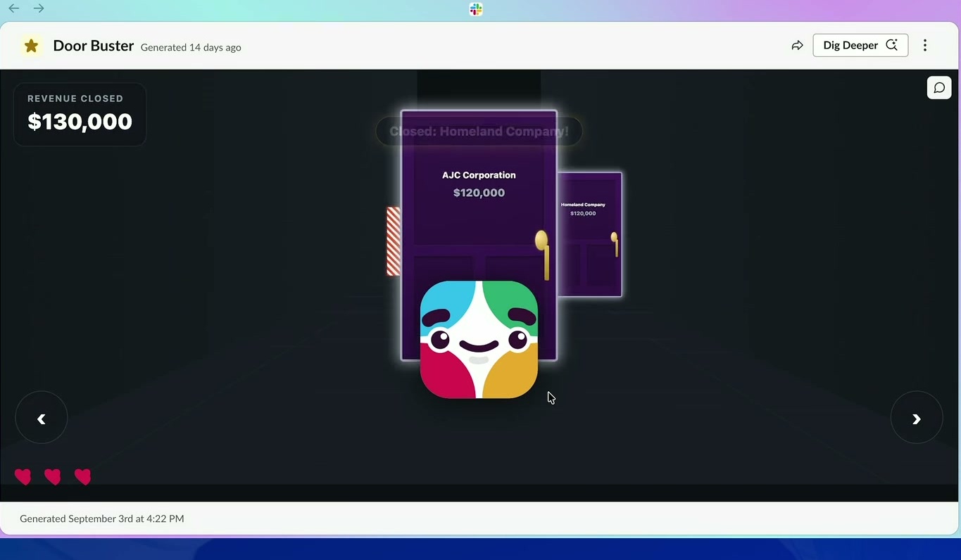This screenshot has width=961, height=560.
Task: Click the share arrow icon
Action: 797,46
